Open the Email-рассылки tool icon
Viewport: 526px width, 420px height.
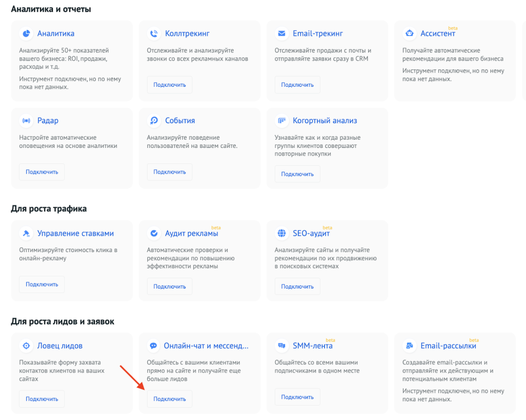click(409, 346)
